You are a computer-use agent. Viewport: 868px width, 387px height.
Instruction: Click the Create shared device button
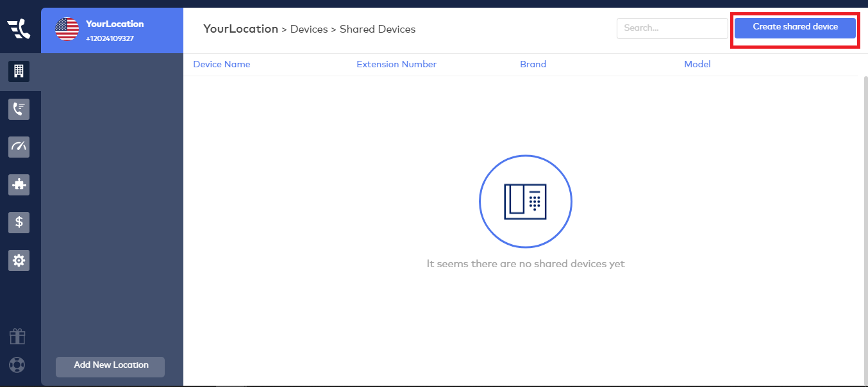tap(795, 28)
